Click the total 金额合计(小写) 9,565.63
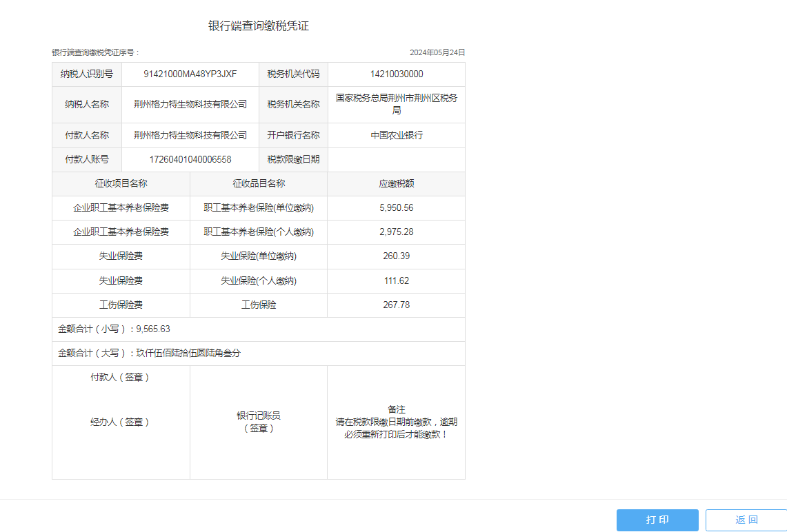The width and height of the screenshot is (787, 532). (x=114, y=329)
